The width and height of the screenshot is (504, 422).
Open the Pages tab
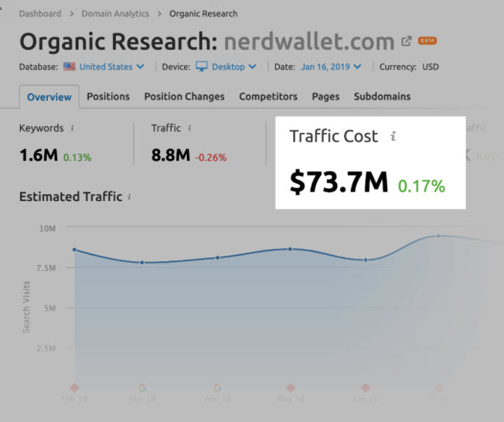[325, 96]
